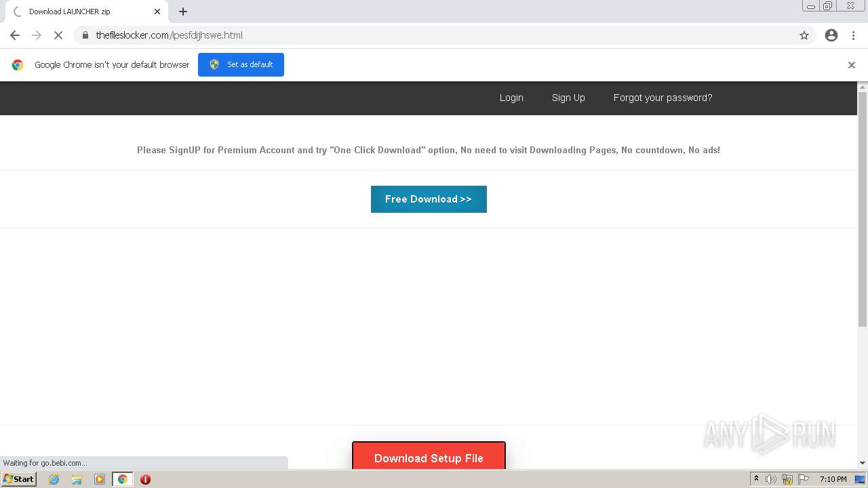
Task: Stop loading the page with the X button
Action: click(58, 35)
